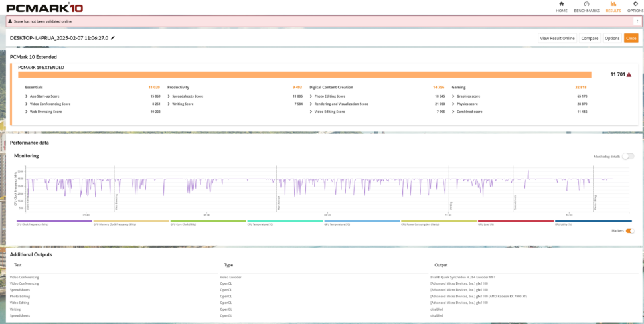Click the PCMark 10 logo

point(44,7)
